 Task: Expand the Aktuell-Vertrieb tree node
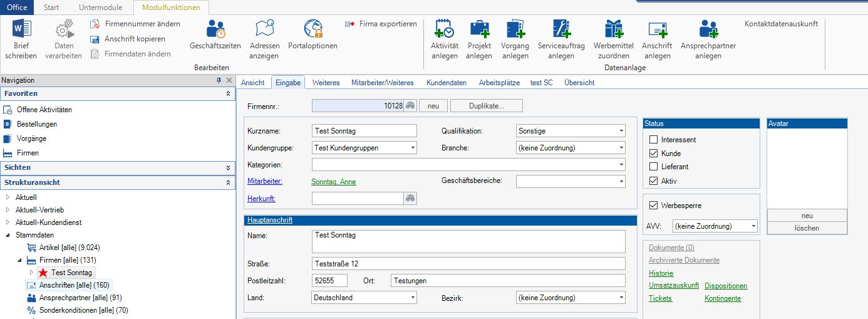pos(8,210)
